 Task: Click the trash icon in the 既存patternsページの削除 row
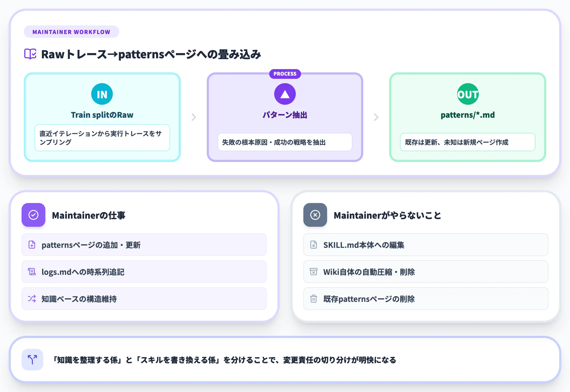314,299
